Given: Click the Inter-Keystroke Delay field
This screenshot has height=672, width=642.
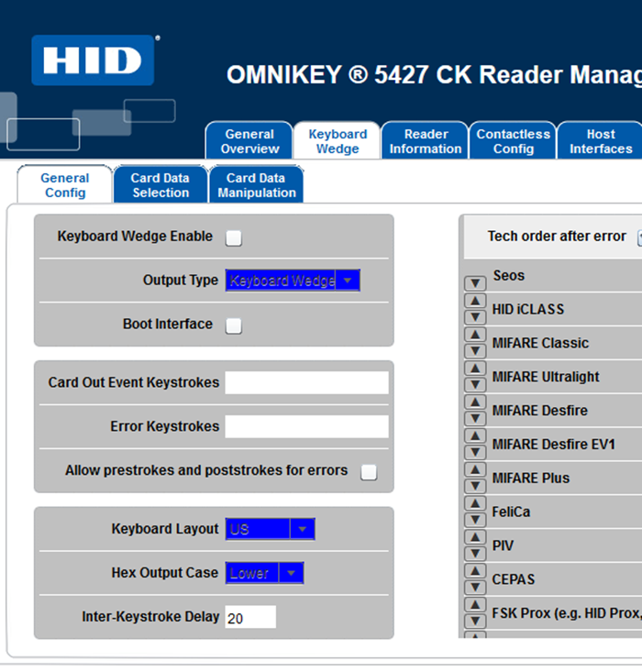Looking at the screenshot, I should coord(250,617).
